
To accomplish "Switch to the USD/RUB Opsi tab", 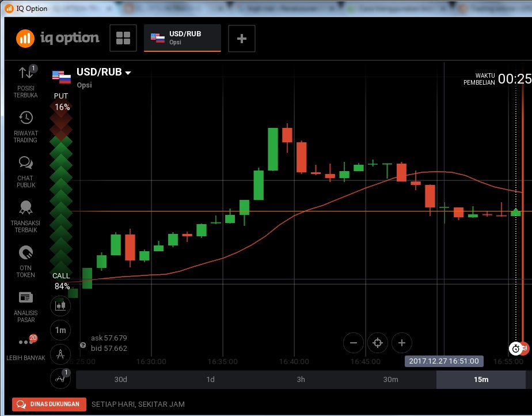I will [x=183, y=37].
